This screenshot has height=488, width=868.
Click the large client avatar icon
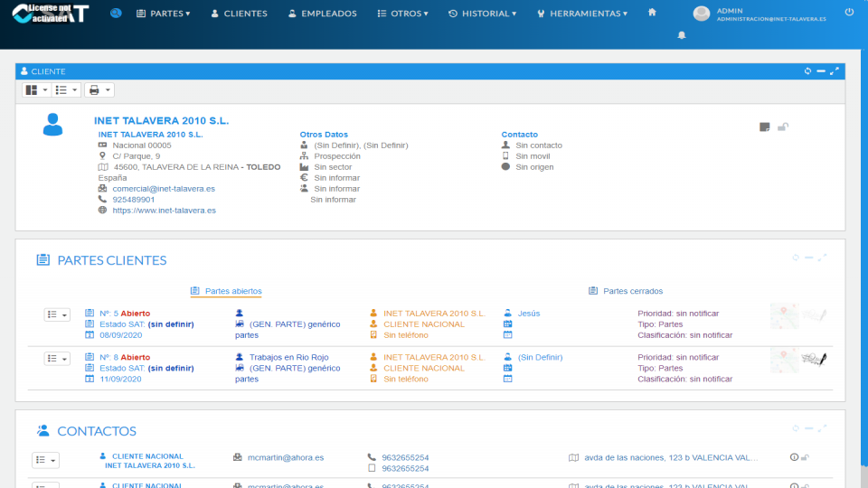52,125
